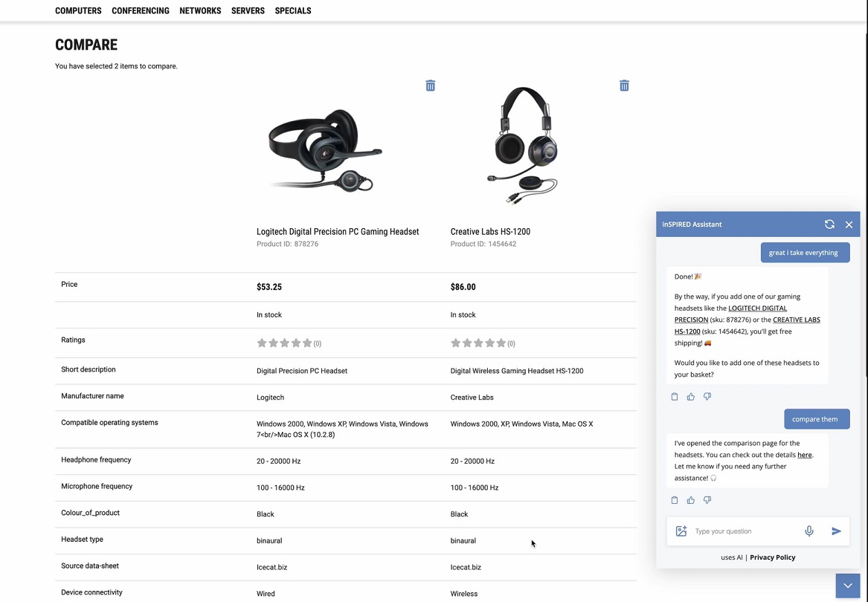Viewport: 868px width, 602px height.
Task: Click the Creative Labs headset star rating
Action: coord(478,343)
